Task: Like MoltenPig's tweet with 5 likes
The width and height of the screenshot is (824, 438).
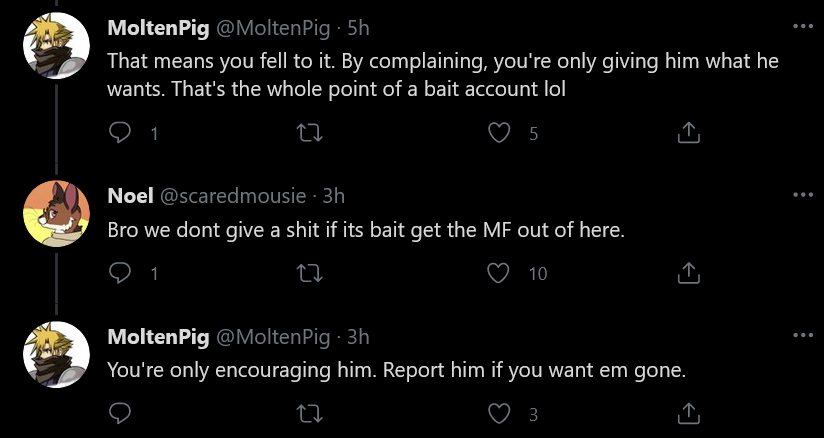Action: pos(499,133)
